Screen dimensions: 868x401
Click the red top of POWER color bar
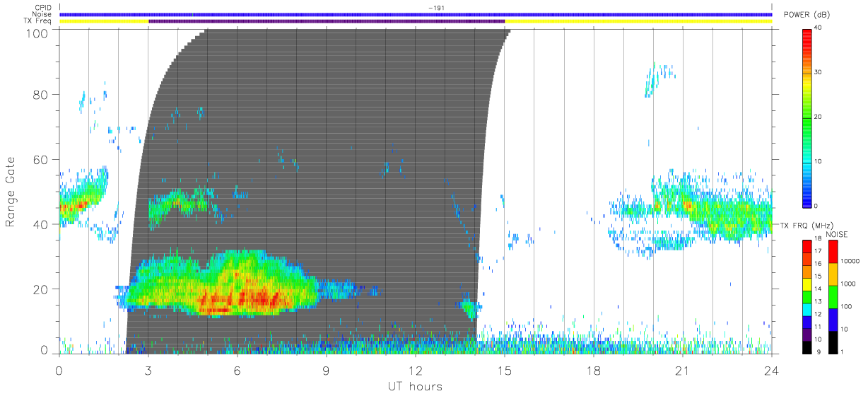click(x=807, y=39)
